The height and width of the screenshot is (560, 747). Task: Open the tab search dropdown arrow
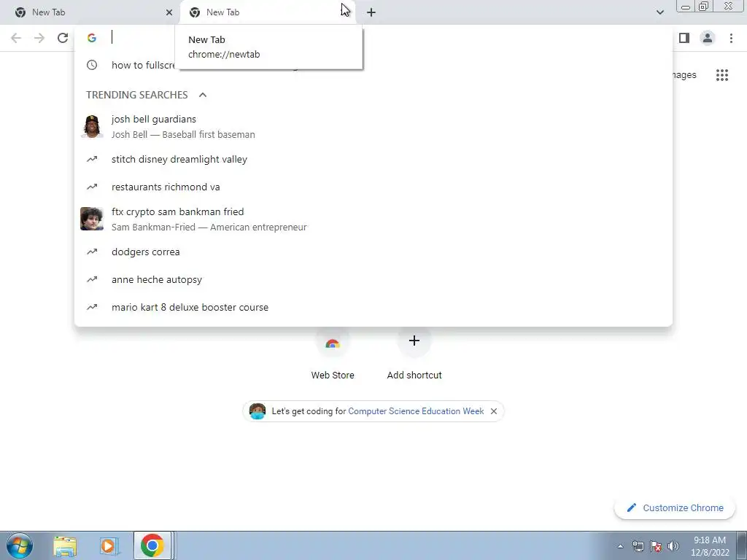[659, 12]
